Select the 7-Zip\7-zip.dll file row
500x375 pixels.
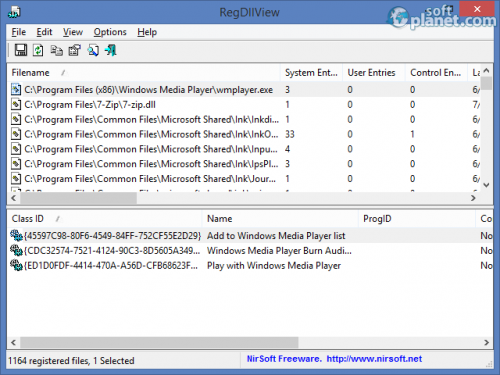(245, 104)
